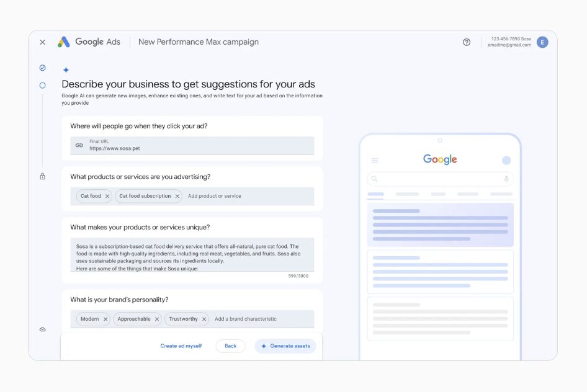Close the campaign setup with X icon
Image resolution: width=587 pixels, height=392 pixels.
(x=42, y=42)
